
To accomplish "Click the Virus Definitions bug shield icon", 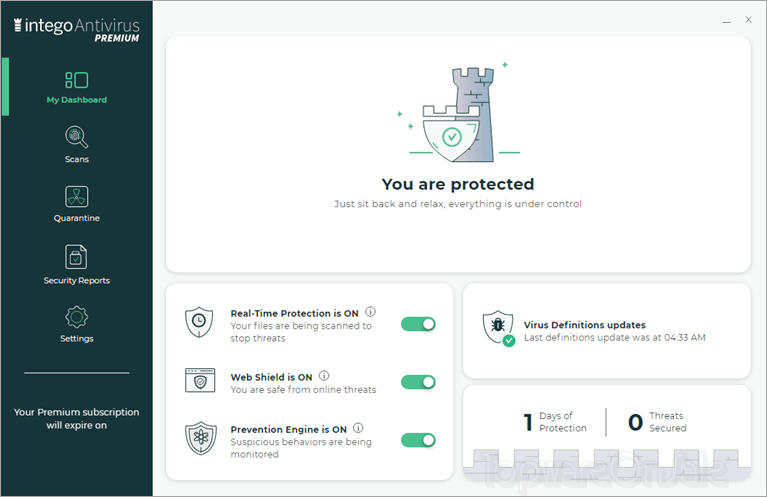I will (499, 328).
